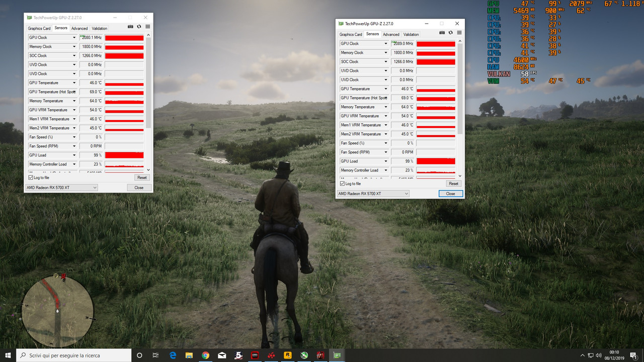Take screenshot via camera icon in left GPU-Z window
Screen dimensions: 644x362
(x=130, y=27)
